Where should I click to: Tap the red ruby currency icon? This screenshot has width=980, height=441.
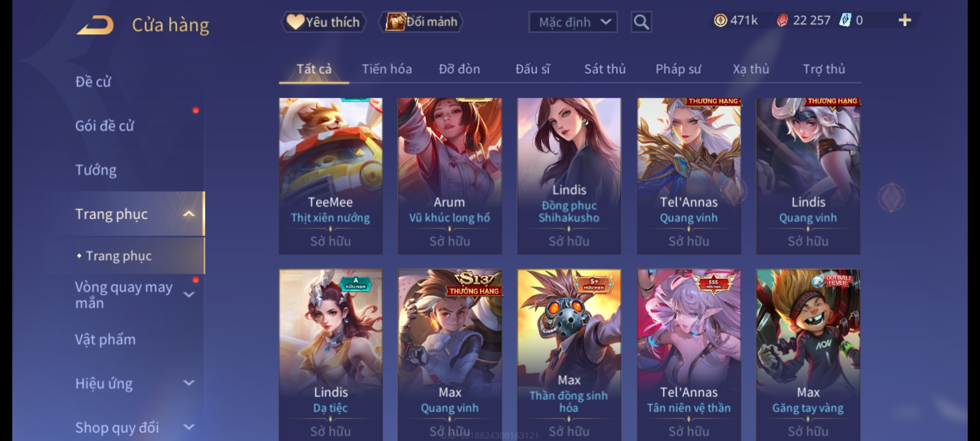[782, 20]
